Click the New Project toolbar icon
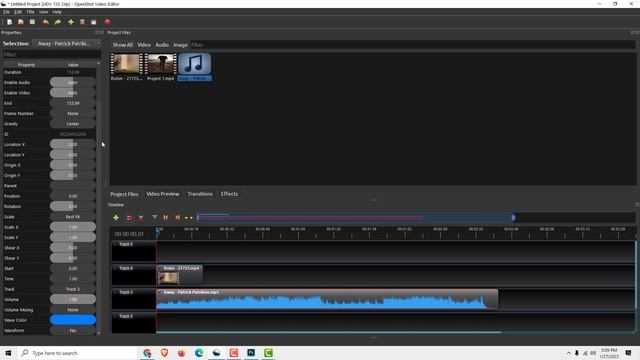640x360 pixels. pos(9,22)
